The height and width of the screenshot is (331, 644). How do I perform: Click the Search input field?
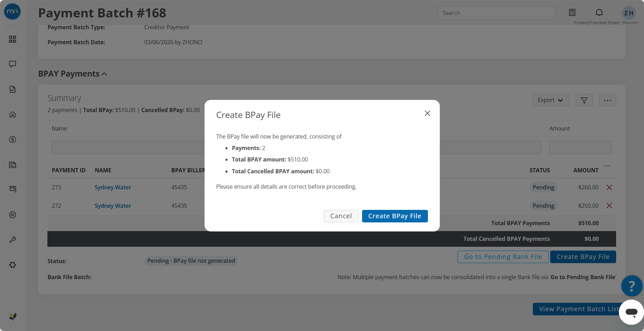pyautogui.click(x=497, y=13)
